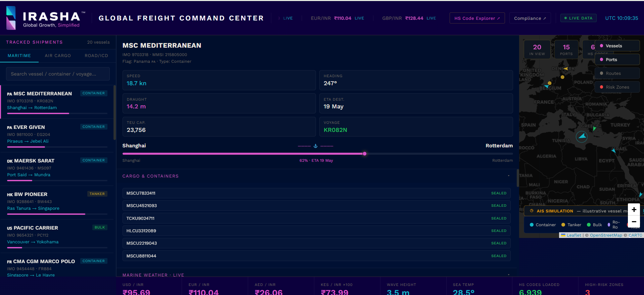Switch to the Air Cargo tab
The height and width of the screenshot is (295, 644).
coord(58,56)
